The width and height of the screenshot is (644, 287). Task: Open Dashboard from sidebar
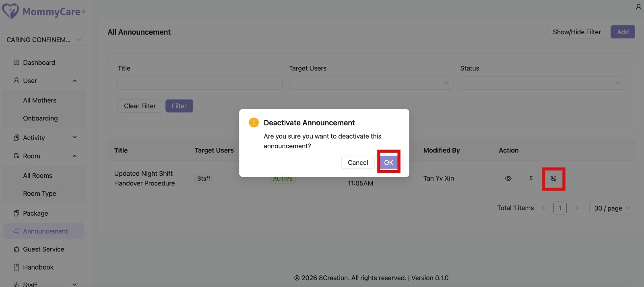click(39, 62)
